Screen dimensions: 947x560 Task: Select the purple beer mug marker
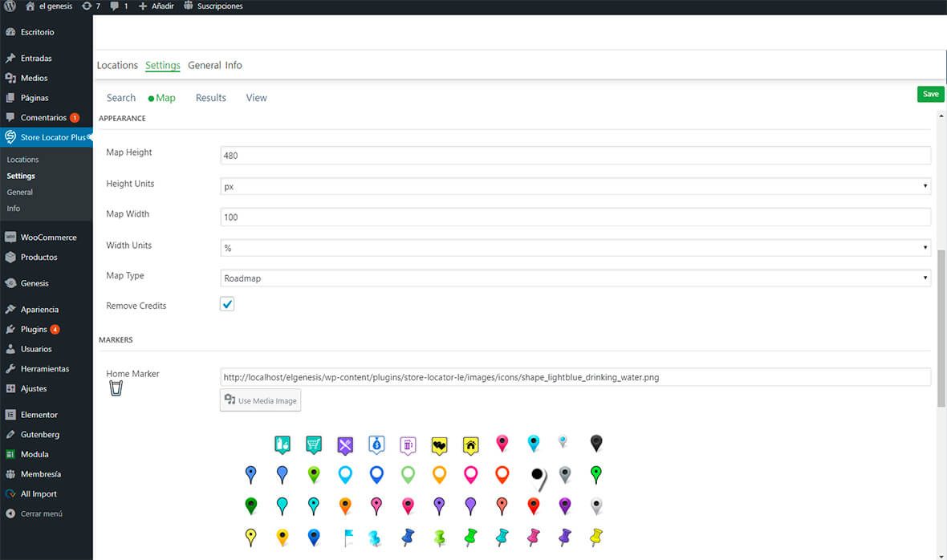click(408, 445)
